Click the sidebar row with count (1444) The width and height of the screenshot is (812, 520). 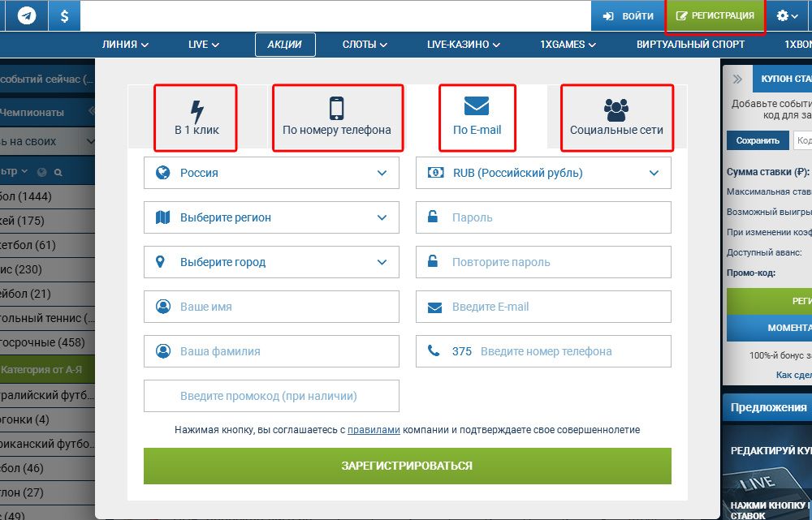click(x=47, y=196)
